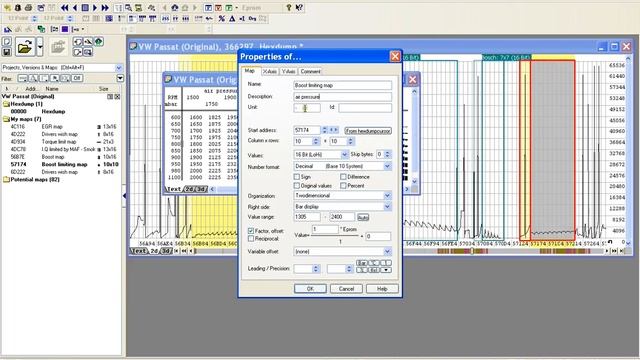Open the Comment tab
The image size is (640, 360).
click(310, 71)
